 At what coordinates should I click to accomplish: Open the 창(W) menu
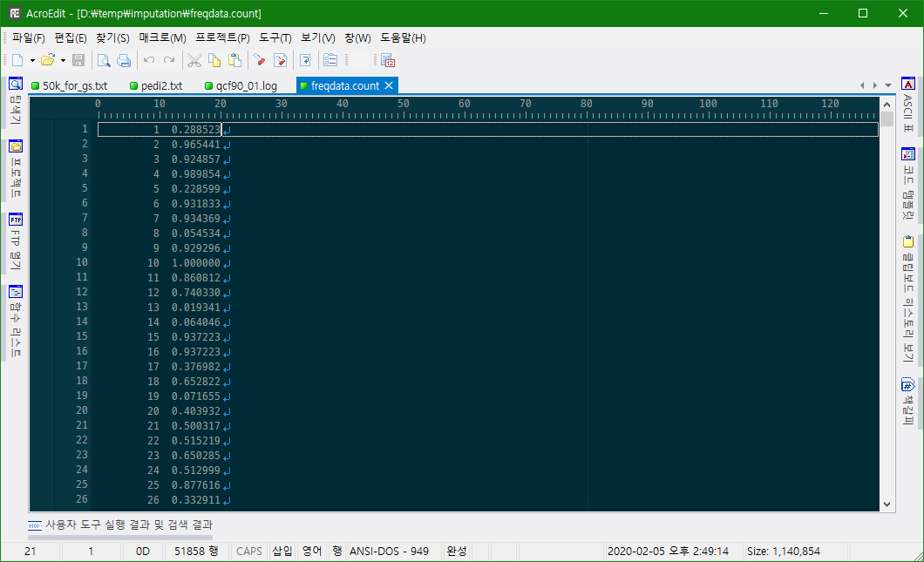357,37
